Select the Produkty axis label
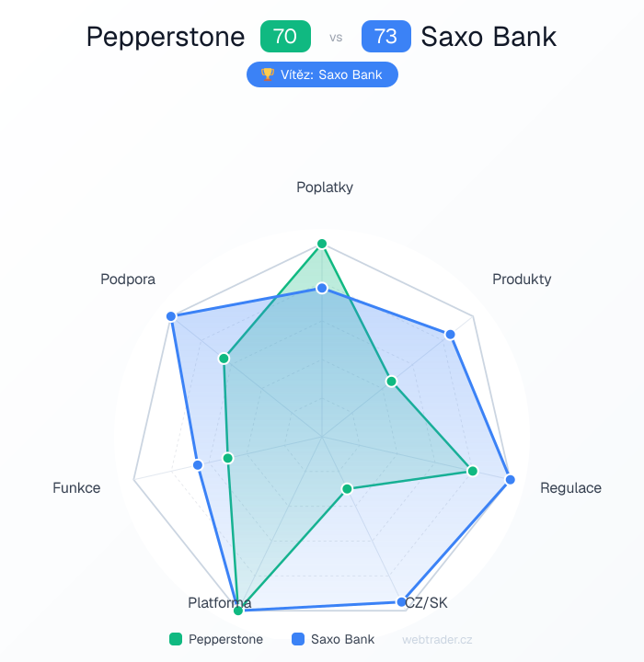Image resolution: width=644 pixels, height=662 pixels. 522,279
